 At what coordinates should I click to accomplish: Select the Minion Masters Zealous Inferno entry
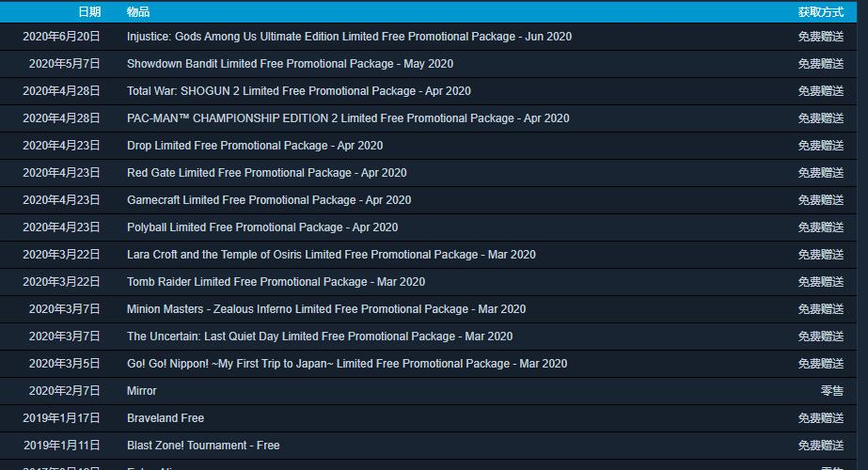[326, 309]
